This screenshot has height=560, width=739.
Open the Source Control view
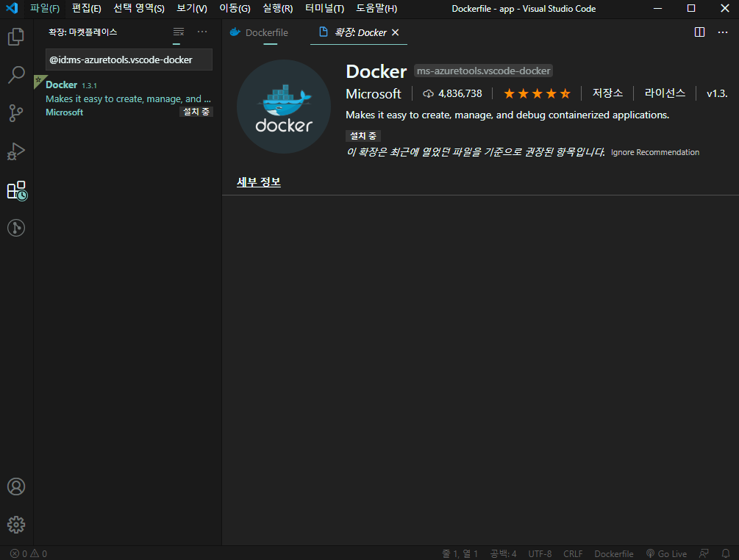coord(16,113)
